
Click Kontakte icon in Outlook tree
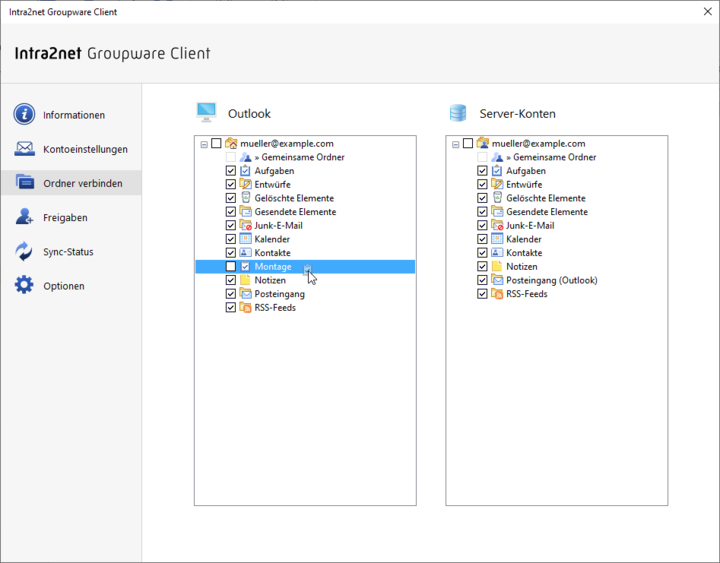(246, 253)
